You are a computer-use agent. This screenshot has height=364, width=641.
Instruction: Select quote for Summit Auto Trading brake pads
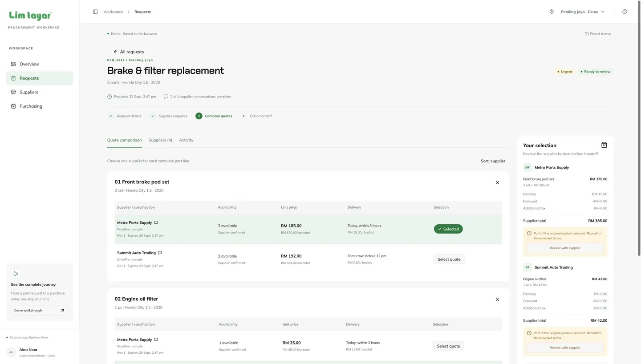coord(449,259)
